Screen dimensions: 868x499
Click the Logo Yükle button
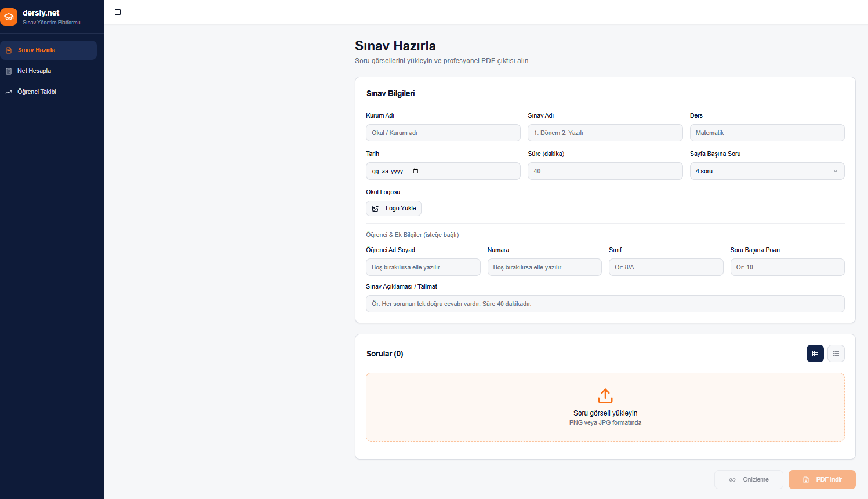(x=394, y=208)
